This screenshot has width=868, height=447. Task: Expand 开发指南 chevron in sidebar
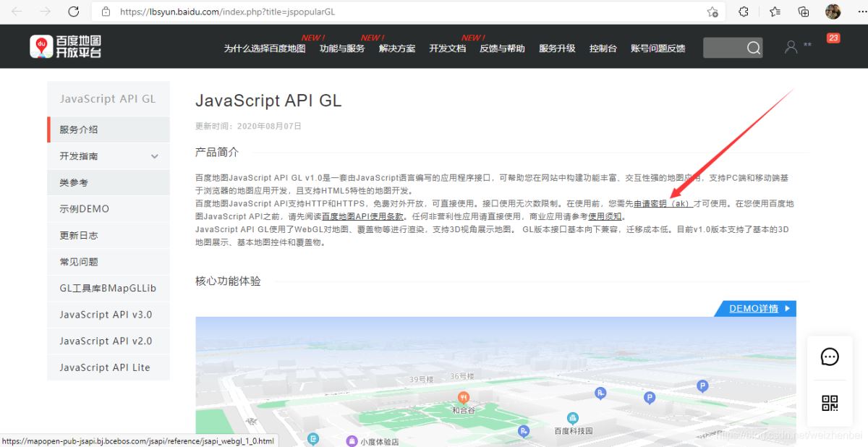[x=155, y=156]
